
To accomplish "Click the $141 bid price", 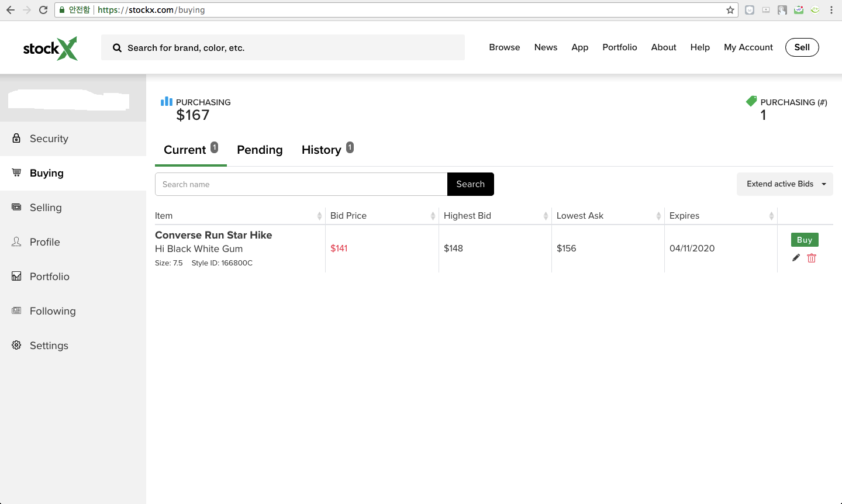I will tap(339, 248).
